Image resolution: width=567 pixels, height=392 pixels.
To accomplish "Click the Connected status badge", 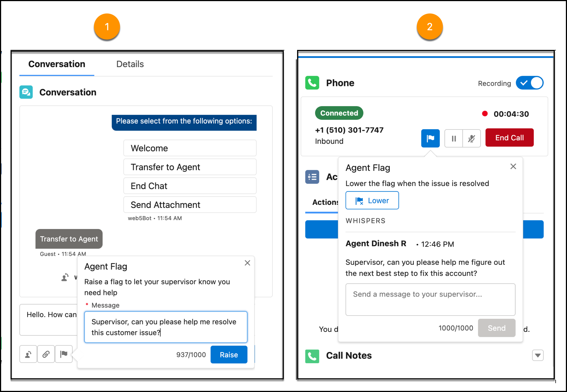I will tap(339, 113).
